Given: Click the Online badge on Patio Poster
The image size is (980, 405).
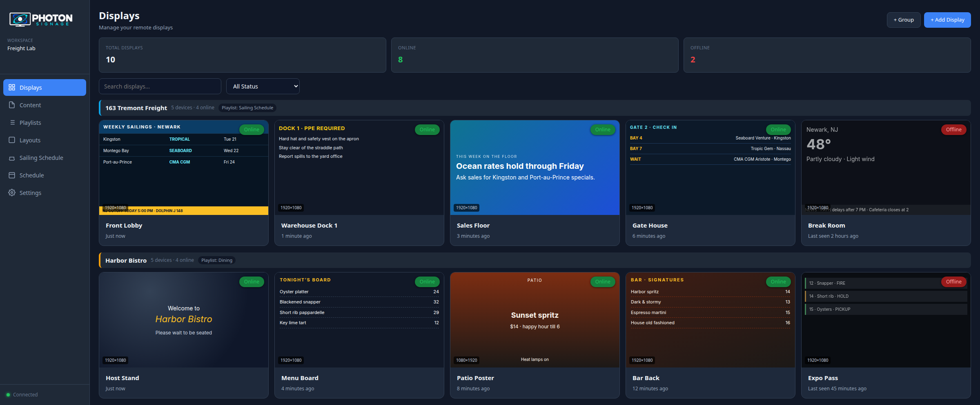Looking at the screenshot, I should (x=603, y=281).
